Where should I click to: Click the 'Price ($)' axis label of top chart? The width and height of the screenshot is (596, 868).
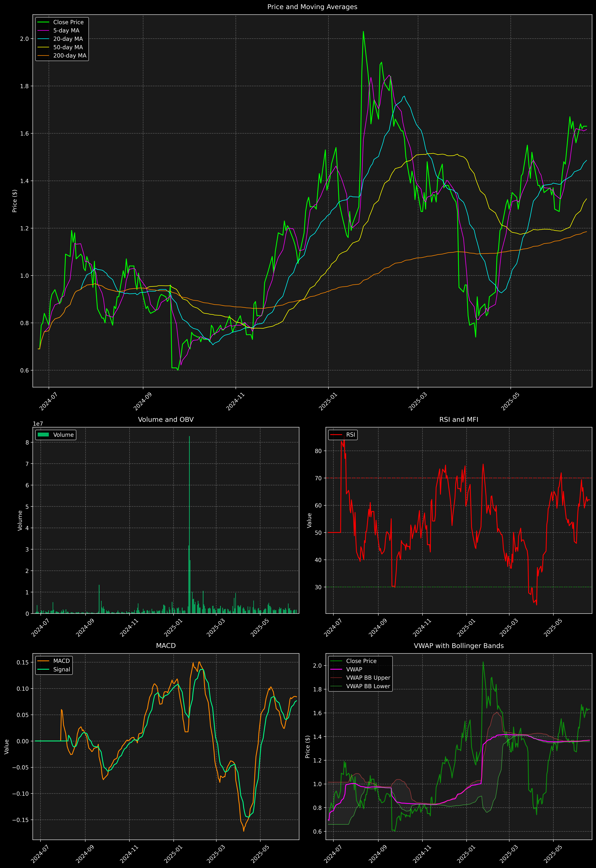pyautogui.click(x=15, y=201)
